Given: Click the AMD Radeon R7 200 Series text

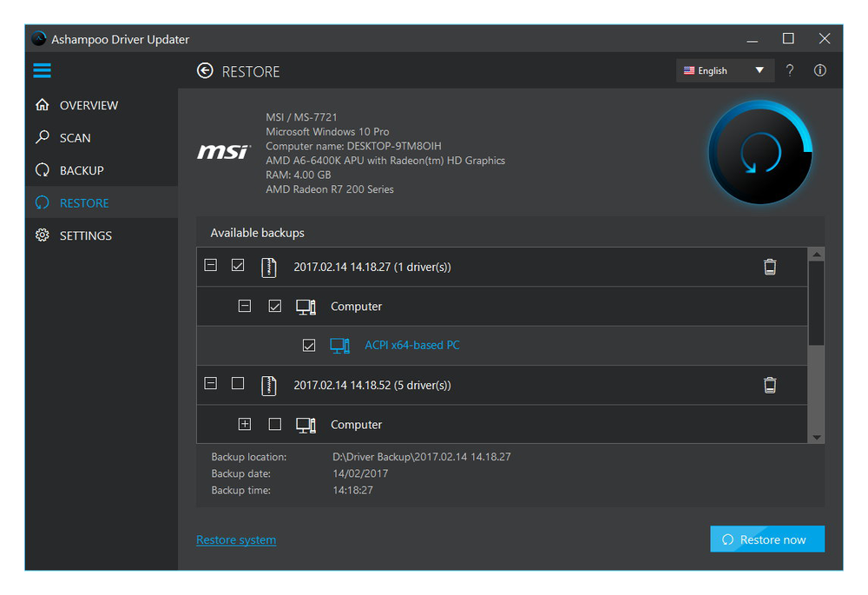Looking at the screenshot, I should [x=329, y=189].
